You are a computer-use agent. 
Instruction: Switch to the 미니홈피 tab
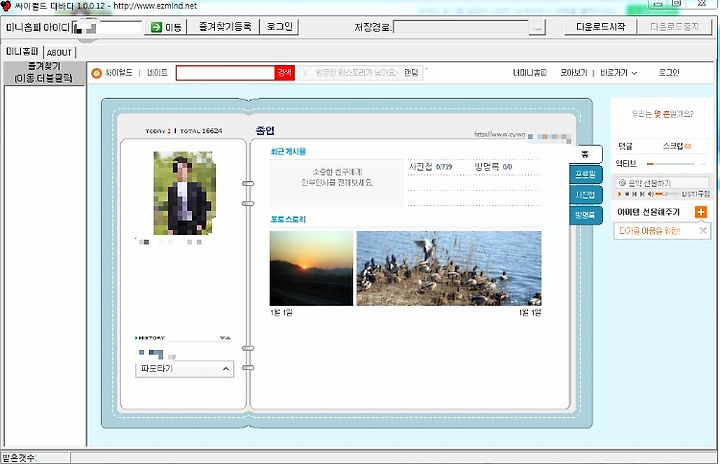click(22, 51)
